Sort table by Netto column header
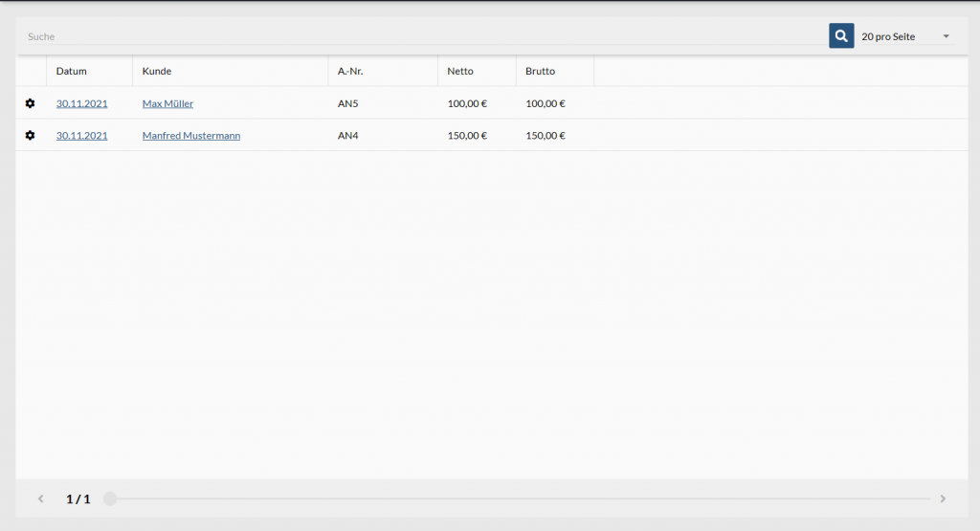This screenshot has width=980, height=531. (460, 71)
